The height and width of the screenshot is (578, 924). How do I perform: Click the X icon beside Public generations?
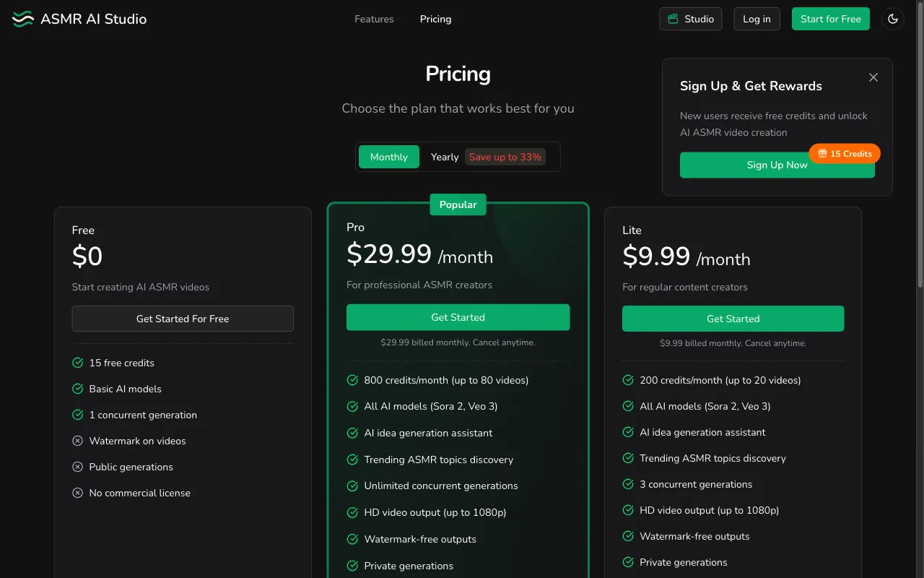pyautogui.click(x=78, y=467)
